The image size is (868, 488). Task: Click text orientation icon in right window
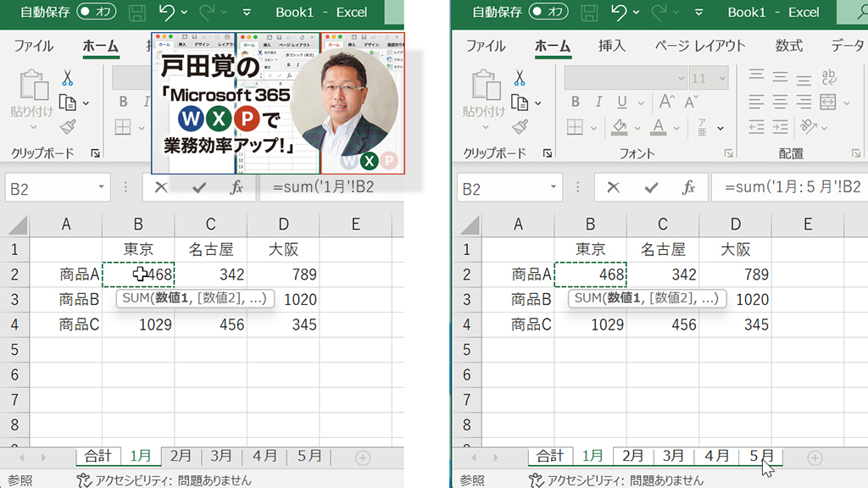(x=809, y=127)
